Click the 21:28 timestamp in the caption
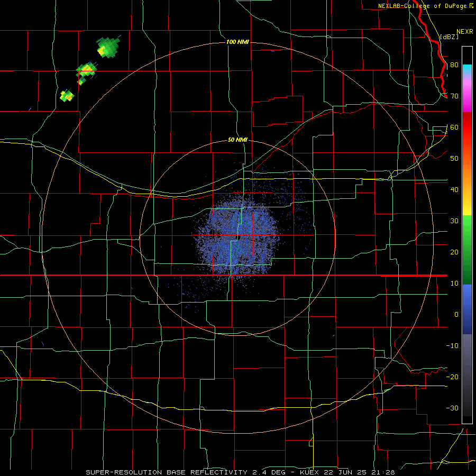Image resolution: width=476 pixels, height=476 pixels. click(x=383, y=472)
